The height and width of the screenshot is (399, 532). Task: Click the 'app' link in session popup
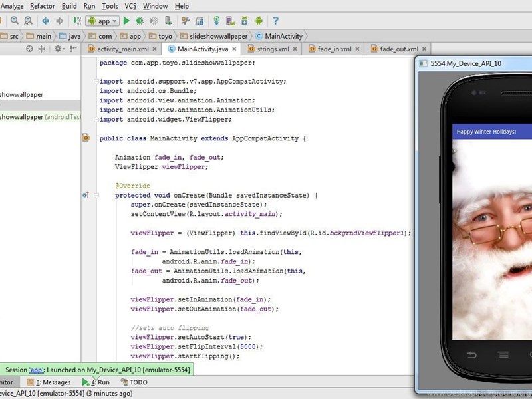pyautogui.click(x=37, y=370)
